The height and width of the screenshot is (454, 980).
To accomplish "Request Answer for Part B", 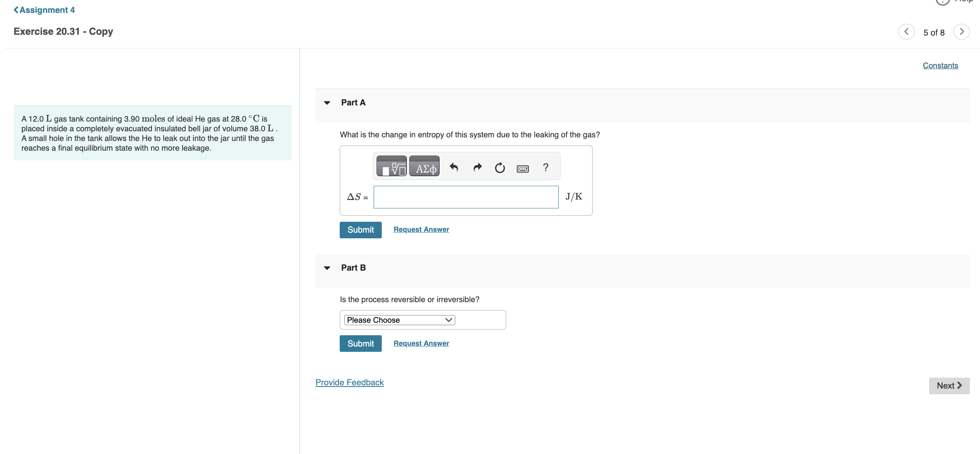I will click(421, 343).
